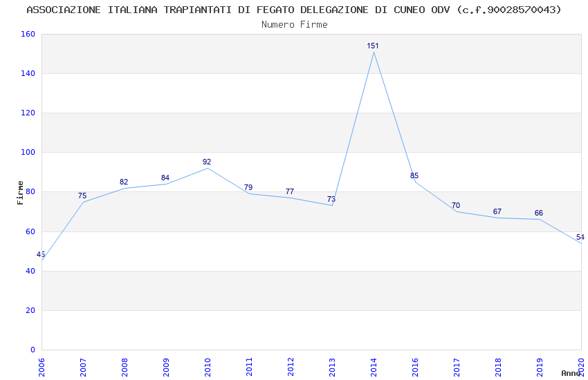Click the 20 y-axis tick label
The image size is (588, 380).
[x=30, y=310]
